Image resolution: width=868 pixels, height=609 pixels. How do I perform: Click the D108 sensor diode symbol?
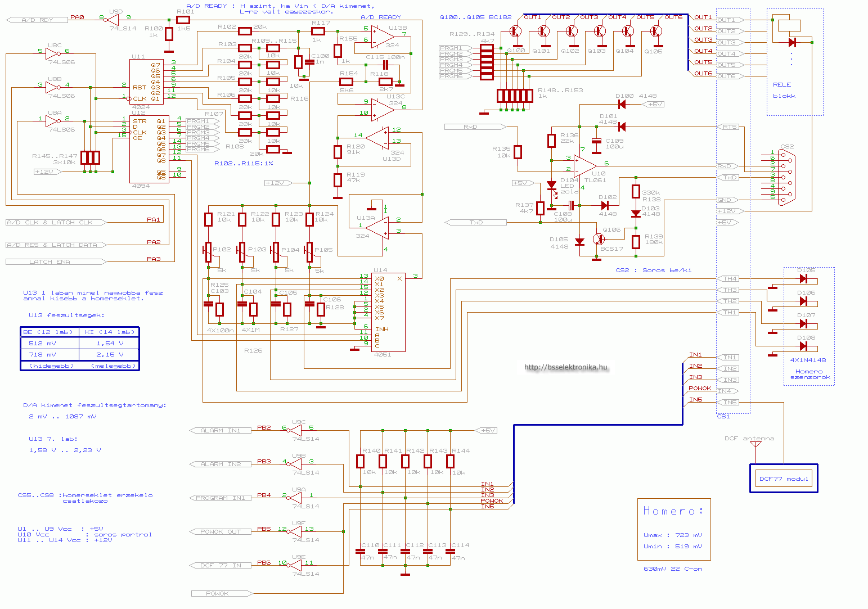click(x=803, y=346)
